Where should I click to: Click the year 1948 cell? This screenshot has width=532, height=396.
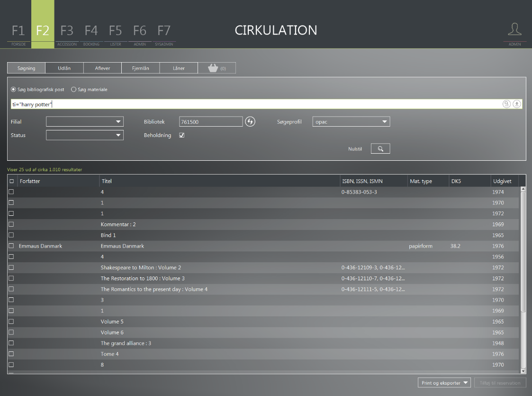[x=498, y=343]
